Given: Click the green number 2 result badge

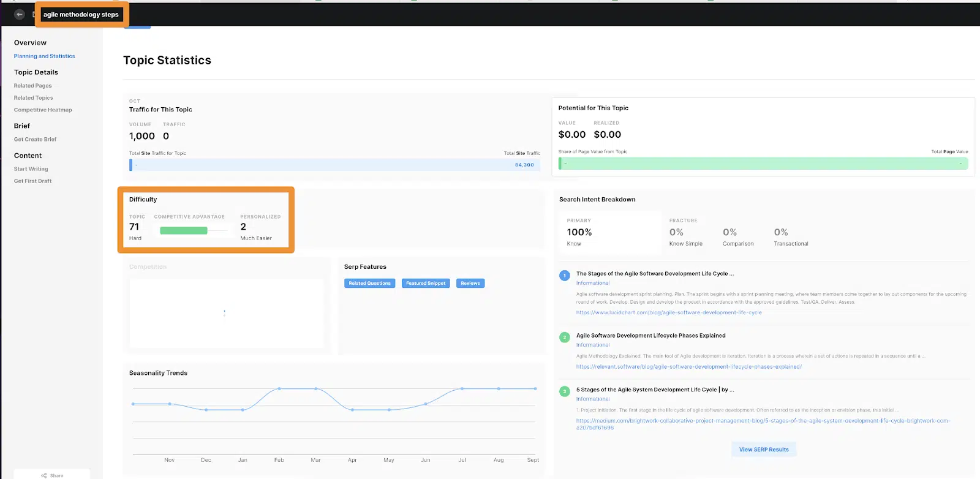Looking at the screenshot, I should pos(565,338).
